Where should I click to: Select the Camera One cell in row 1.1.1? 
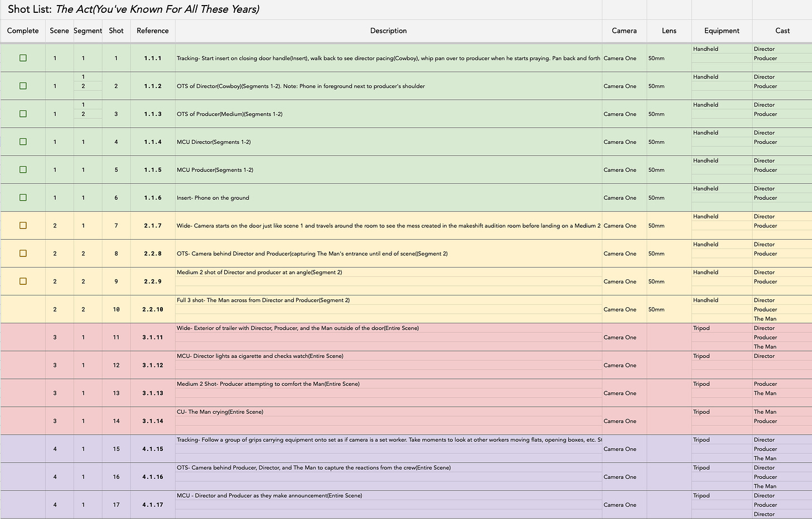(x=624, y=58)
